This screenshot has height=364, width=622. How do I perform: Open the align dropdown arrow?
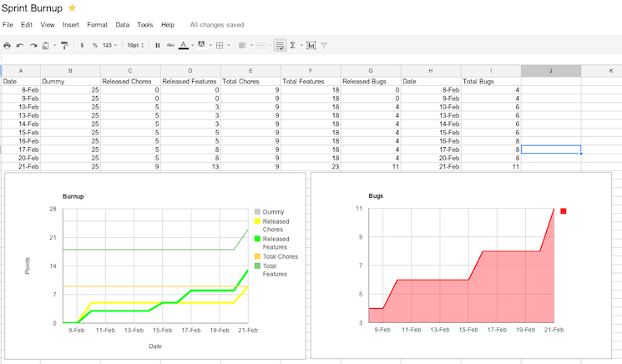coord(251,46)
